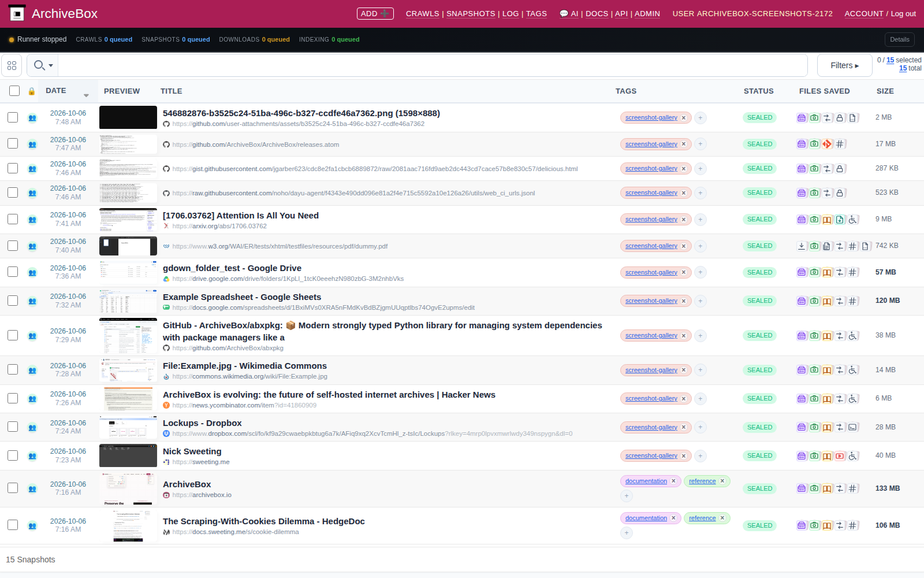Image resolution: width=924 pixels, height=578 pixels.
Task: Toggle the select-all checkbox in the header
Action: tap(14, 91)
